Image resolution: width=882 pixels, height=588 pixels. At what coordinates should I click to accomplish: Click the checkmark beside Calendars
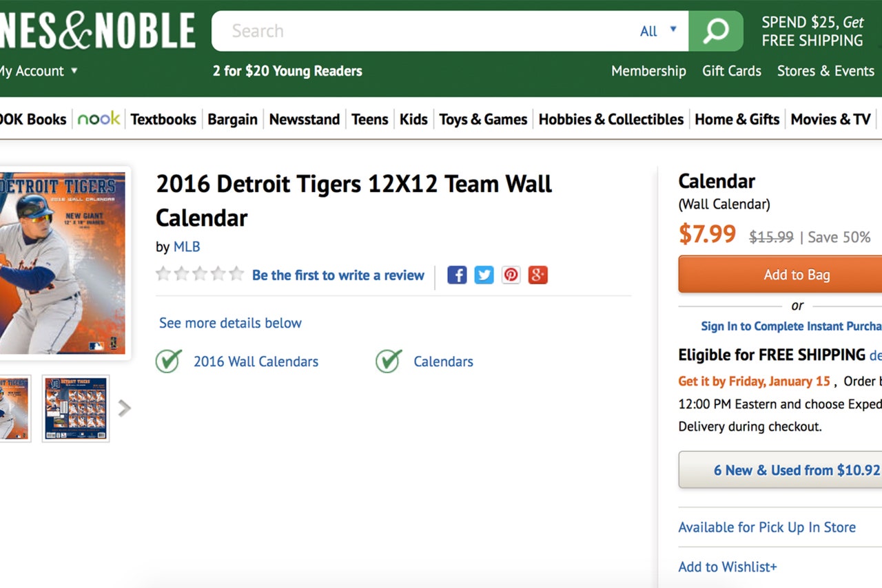389,361
